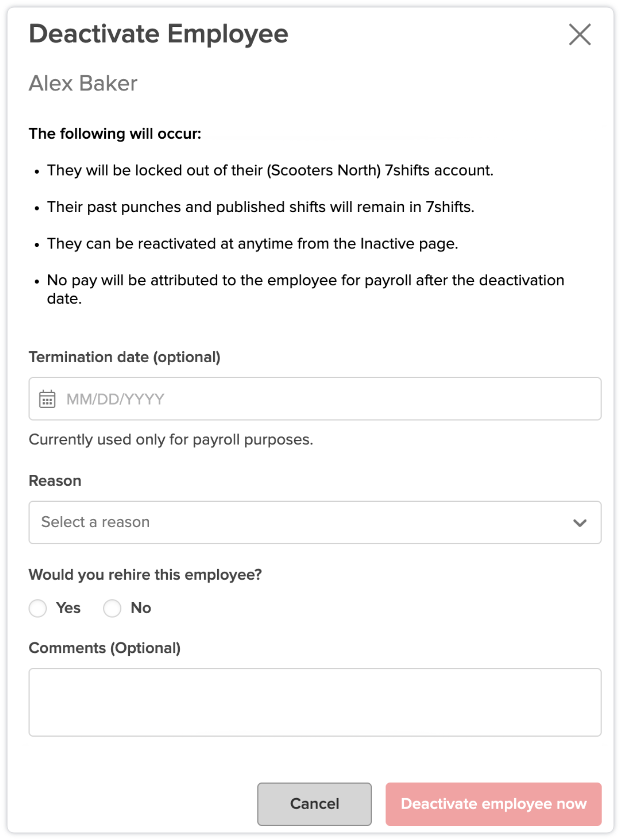Abort the deactivation with Cancel
This screenshot has width=621, height=840.
(314, 804)
